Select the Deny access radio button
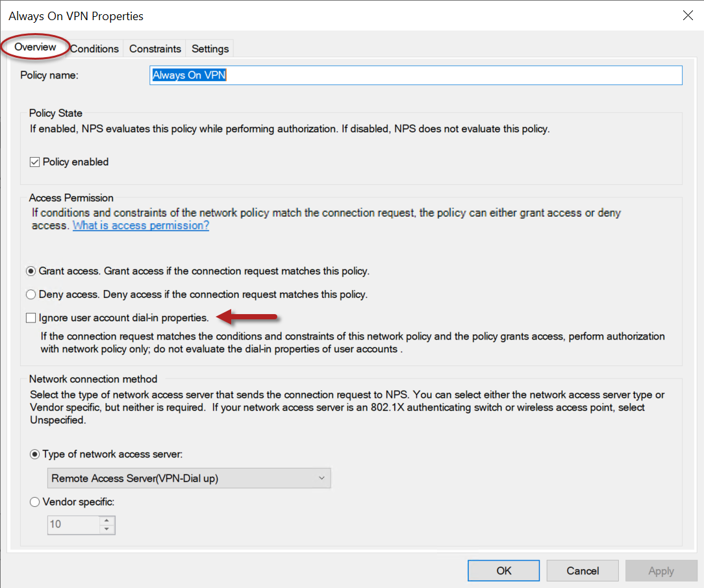 [x=31, y=294]
